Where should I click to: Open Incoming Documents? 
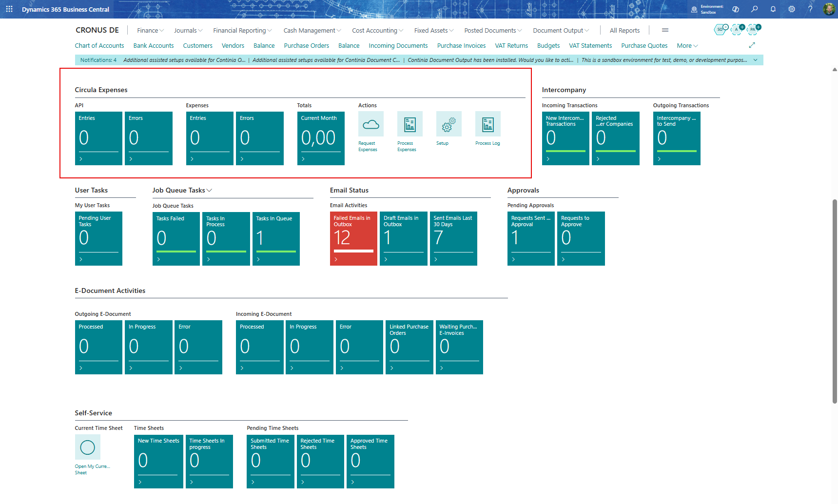click(398, 46)
